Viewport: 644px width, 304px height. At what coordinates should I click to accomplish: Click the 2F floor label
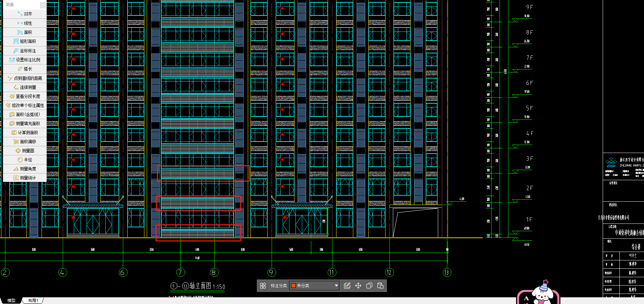pyautogui.click(x=530, y=188)
